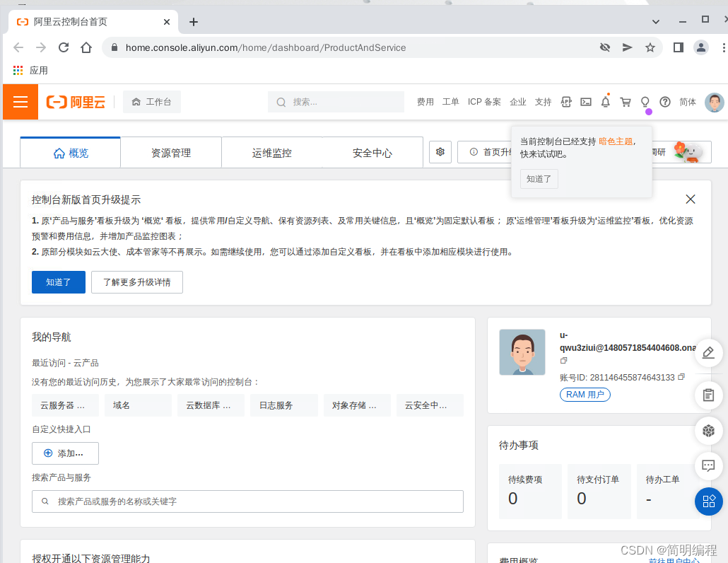Open the 费用 menu in header
The width and height of the screenshot is (728, 563).
tap(425, 102)
